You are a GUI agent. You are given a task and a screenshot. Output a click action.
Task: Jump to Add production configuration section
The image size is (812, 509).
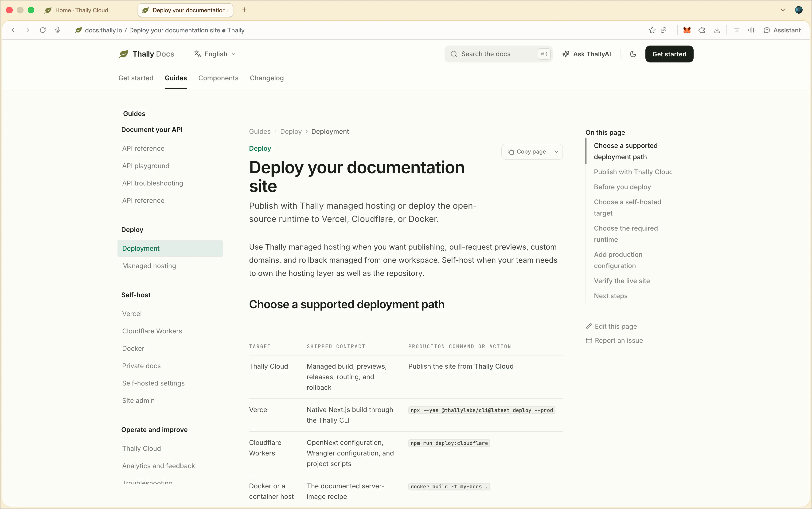618,260
